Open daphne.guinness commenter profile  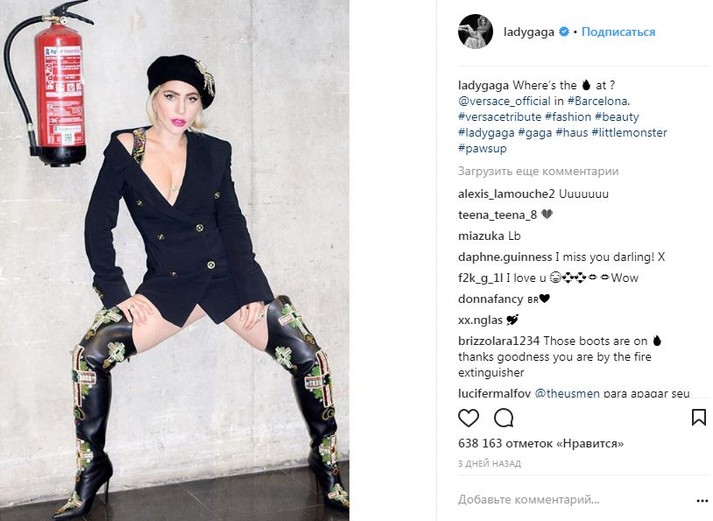click(505, 257)
